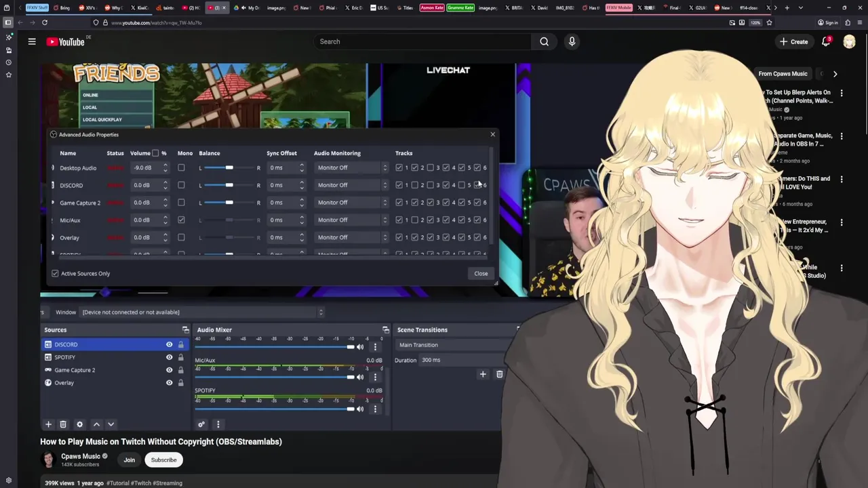
Task: Mute the Mic/Aux speaker icon
Action: [x=360, y=377]
